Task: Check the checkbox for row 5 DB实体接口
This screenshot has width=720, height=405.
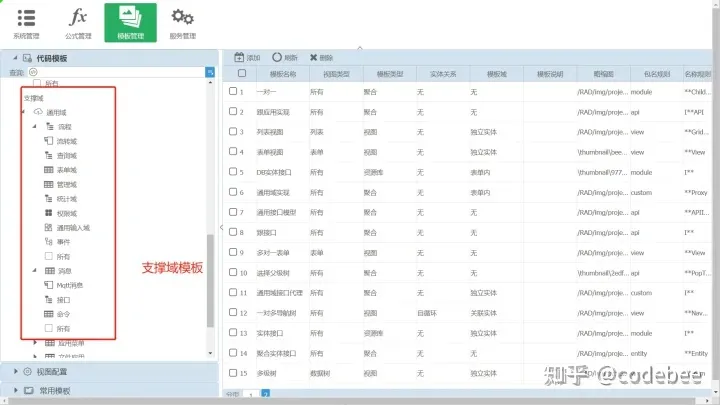Action: pyautogui.click(x=233, y=171)
